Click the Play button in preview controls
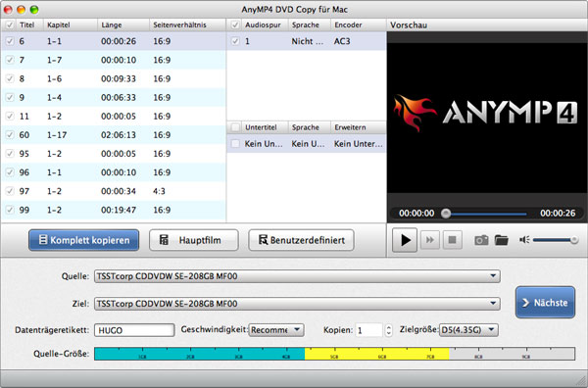Screen dimensions: 588x388 point(405,240)
